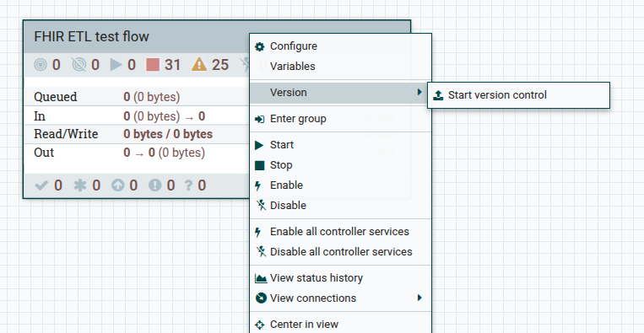
Task: Choose Configure from the context menu
Action: [341, 46]
